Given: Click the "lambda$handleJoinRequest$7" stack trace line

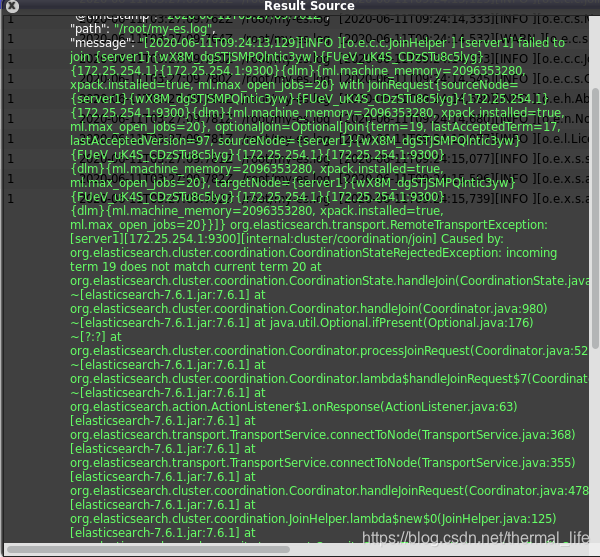Looking at the screenshot, I should point(329,379).
